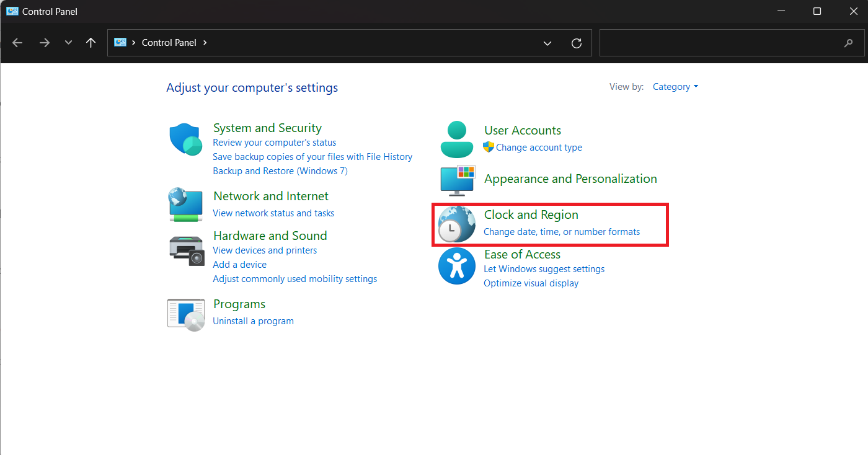Click Optimize visual display link

click(x=531, y=283)
